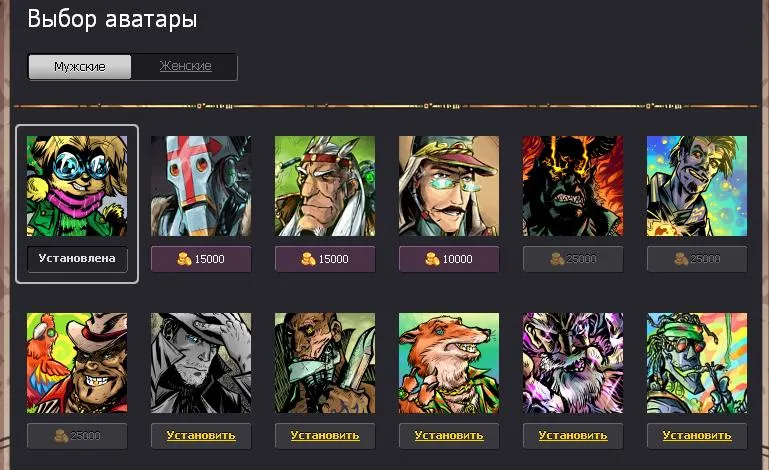Buy masked robot avatar for 15000 coins
This screenshot has width=769, height=470.
[201, 259]
